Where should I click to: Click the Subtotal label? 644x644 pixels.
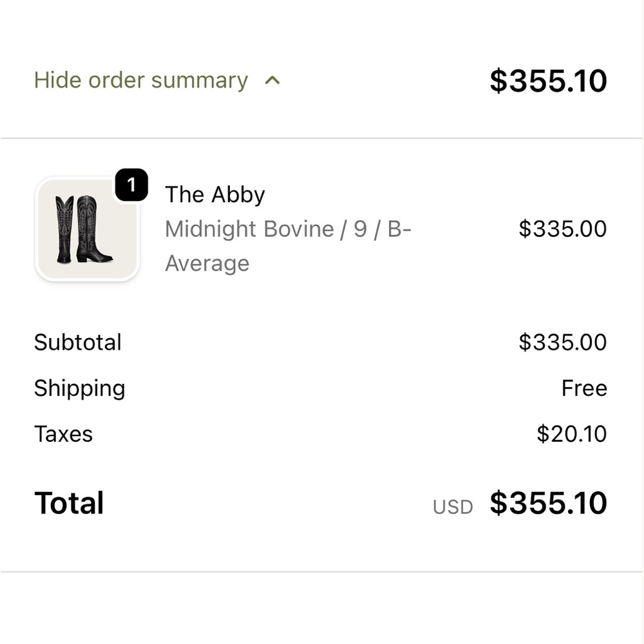point(78,342)
